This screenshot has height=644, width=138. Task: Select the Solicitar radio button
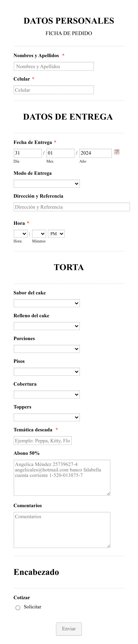click(18, 607)
